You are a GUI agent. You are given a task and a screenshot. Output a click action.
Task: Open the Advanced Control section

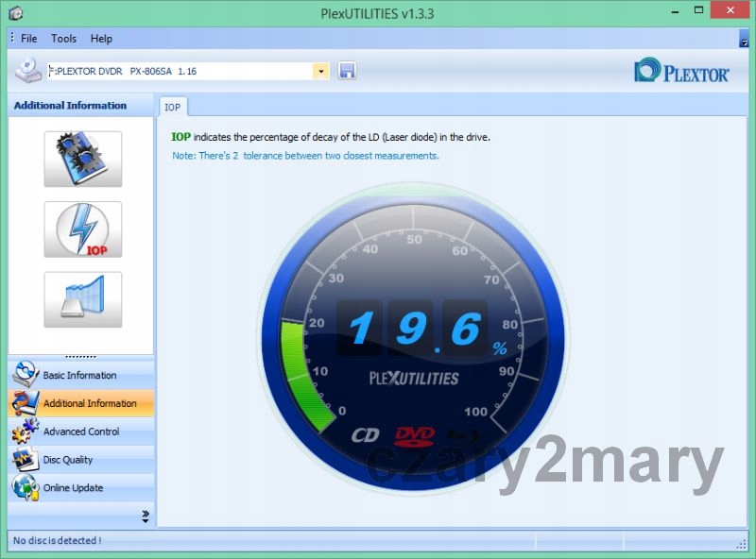click(80, 432)
